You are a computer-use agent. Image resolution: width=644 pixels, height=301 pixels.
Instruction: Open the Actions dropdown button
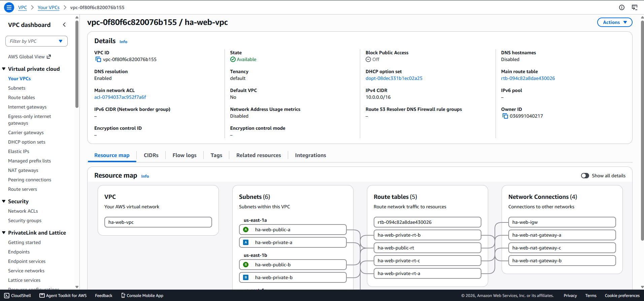coord(615,22)
